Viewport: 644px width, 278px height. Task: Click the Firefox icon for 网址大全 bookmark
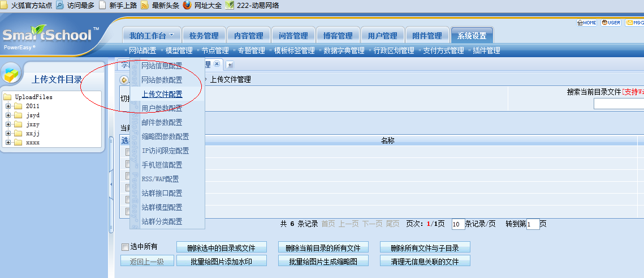tap(187, 5)
